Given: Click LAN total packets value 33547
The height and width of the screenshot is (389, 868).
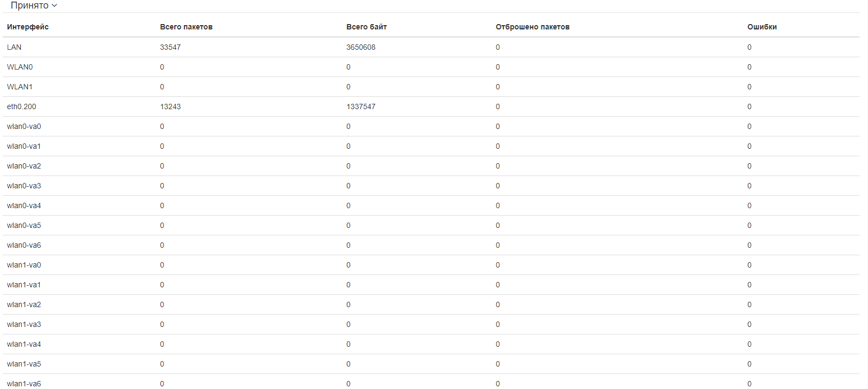Looking at the screenshot, I should click(x=170, y=47).
